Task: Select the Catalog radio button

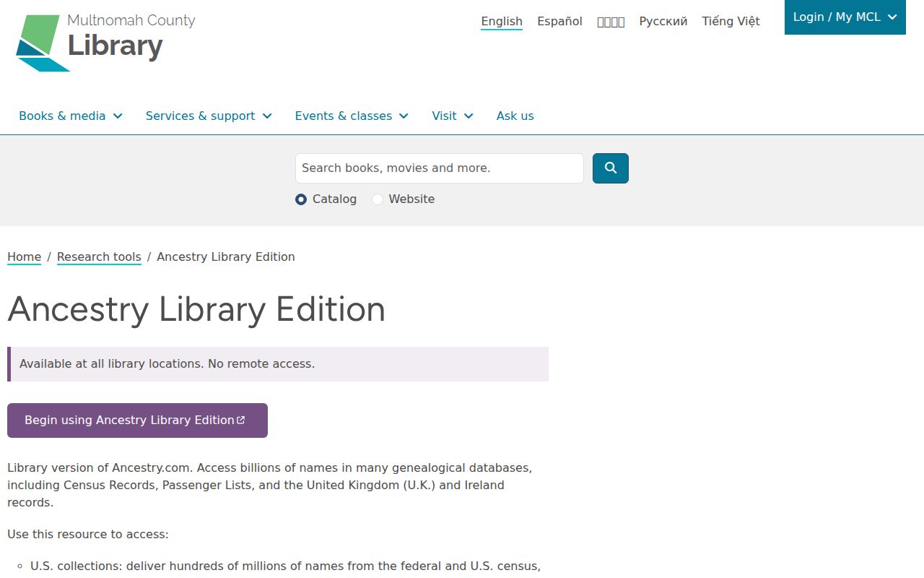Action: pos(301,199)
